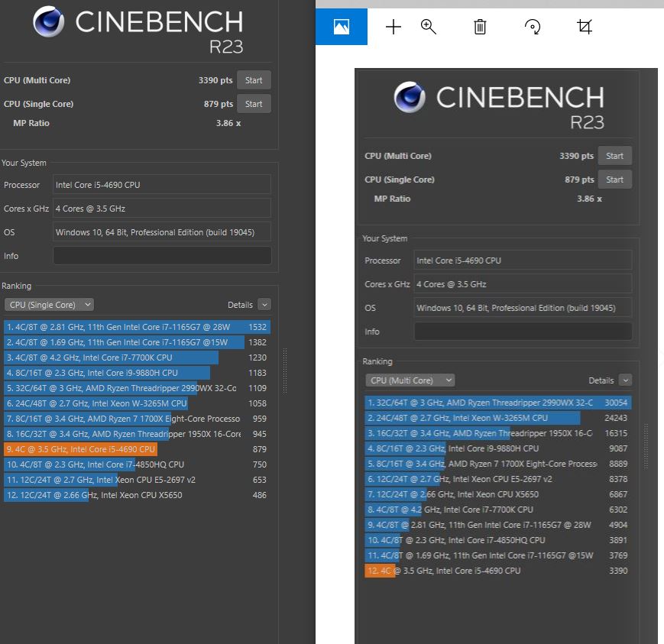Click splitter grip beside right ranking list
Screen dimensions: 664x644
[646, 447]
